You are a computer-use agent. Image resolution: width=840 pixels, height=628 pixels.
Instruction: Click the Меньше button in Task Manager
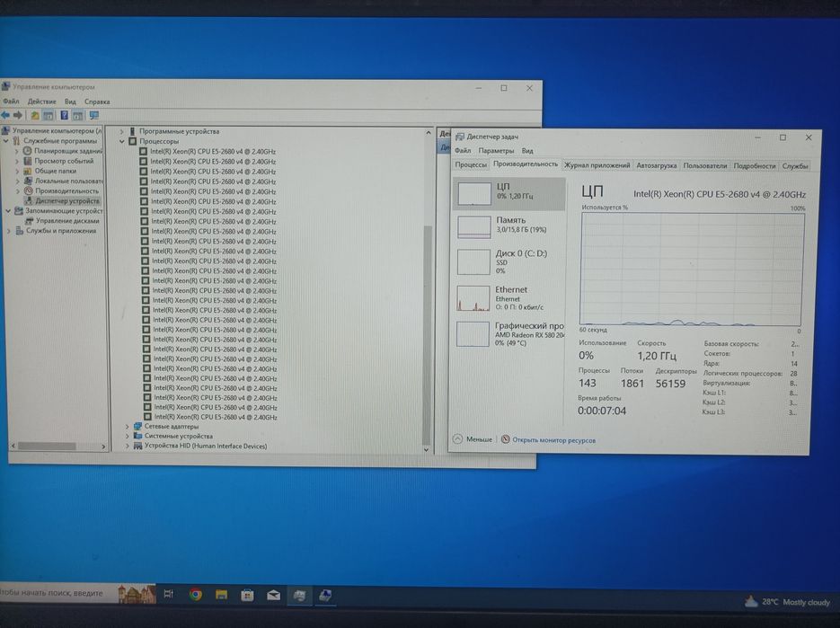pos(473,438)
